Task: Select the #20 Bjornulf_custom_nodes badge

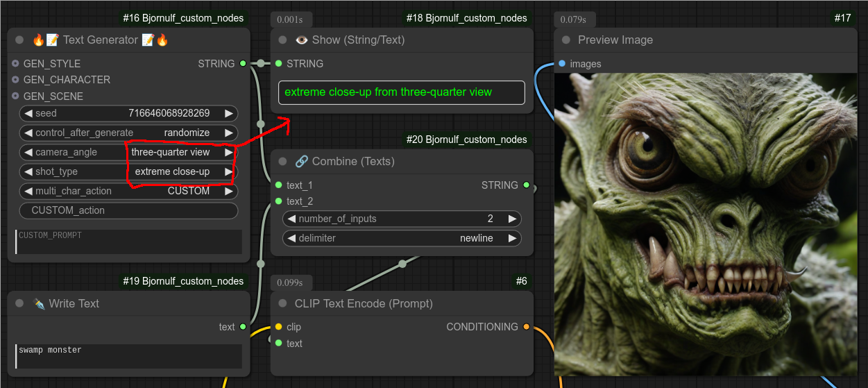Action: tap(466, 140)
